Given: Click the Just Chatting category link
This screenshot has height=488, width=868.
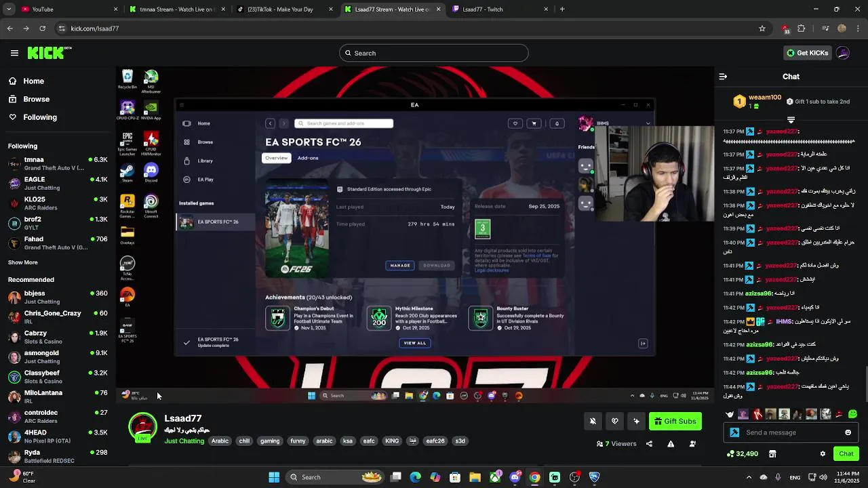Looking at the screenshot, I should [x=184, y=441].
